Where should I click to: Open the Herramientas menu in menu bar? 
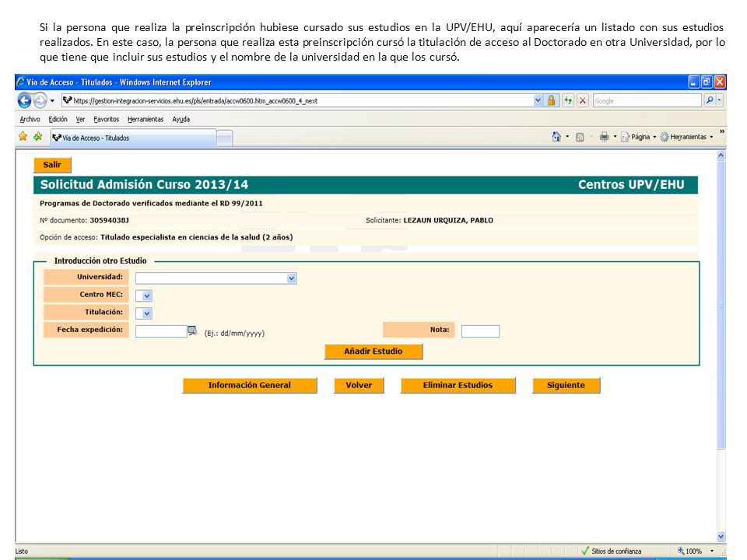(x=146, y=119)
